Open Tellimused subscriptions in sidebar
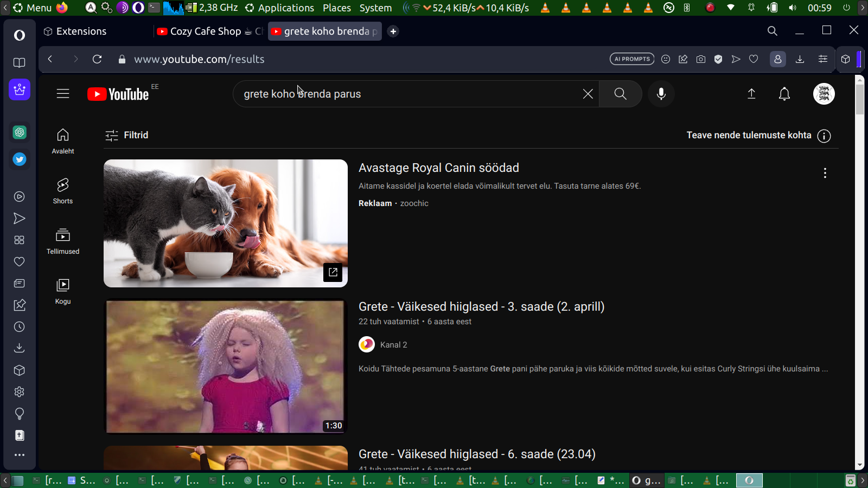 tap(63, 241)
